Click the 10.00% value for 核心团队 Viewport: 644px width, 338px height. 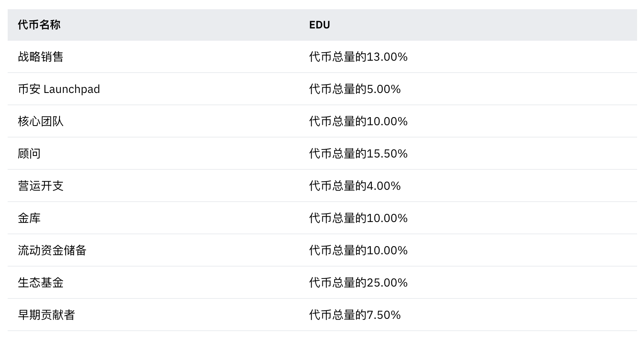coord(358,121)
